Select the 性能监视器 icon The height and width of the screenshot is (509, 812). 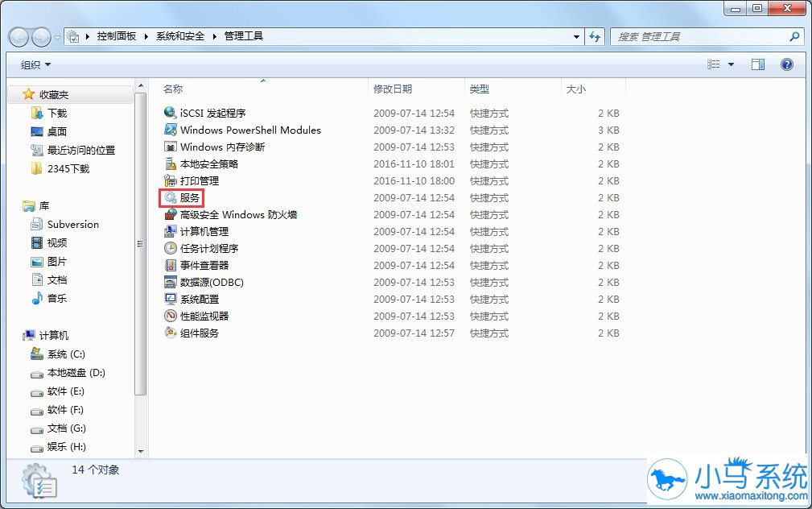(170, 316)
